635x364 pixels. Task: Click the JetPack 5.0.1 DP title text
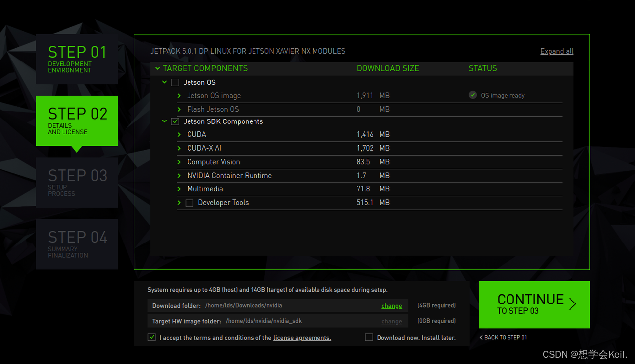click(248, 51)
